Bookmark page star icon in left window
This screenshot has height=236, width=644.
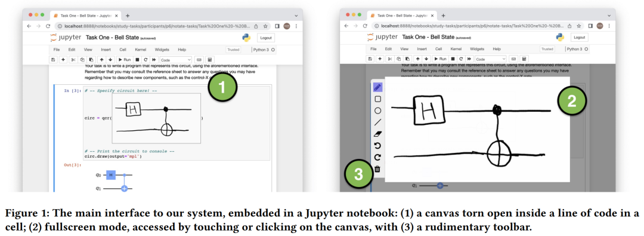point(265,26)
